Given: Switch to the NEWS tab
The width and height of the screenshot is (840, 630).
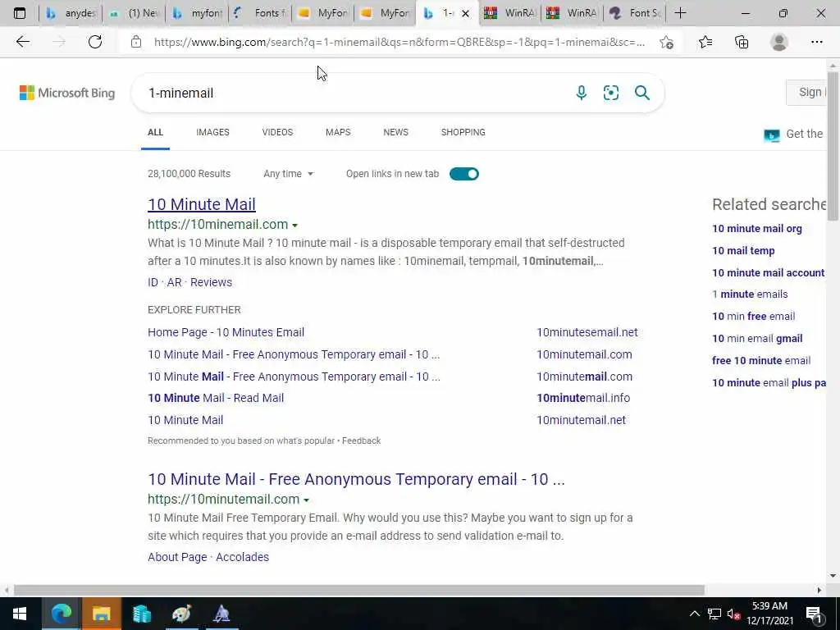Looking at the screenshot, I should tap(396, 132).
